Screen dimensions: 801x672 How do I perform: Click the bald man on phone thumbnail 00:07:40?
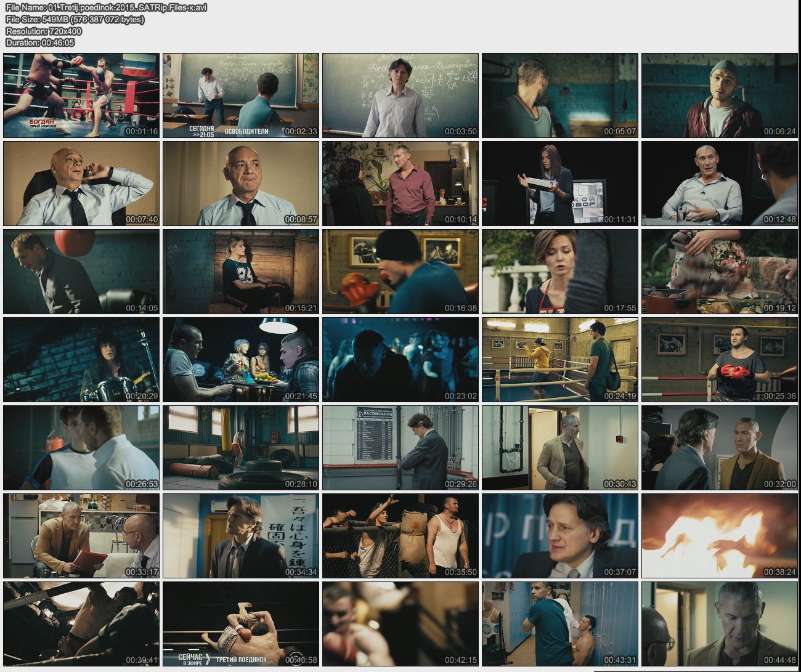(81, 184)
